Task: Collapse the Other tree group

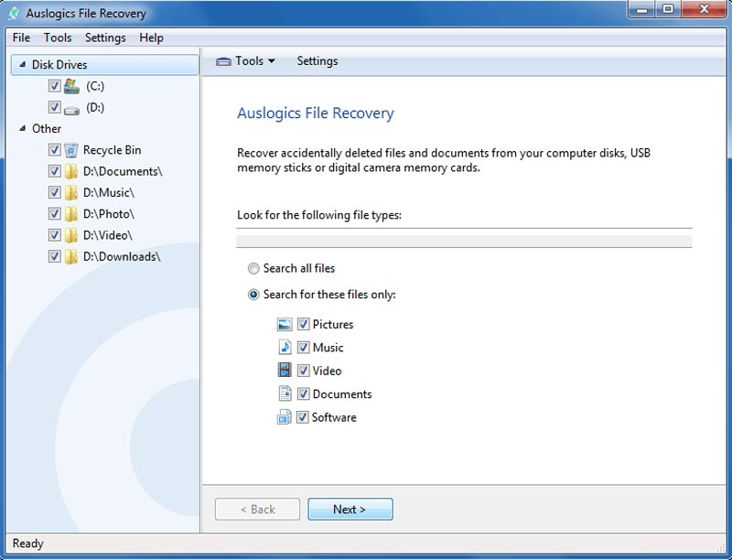Action: 22,128
